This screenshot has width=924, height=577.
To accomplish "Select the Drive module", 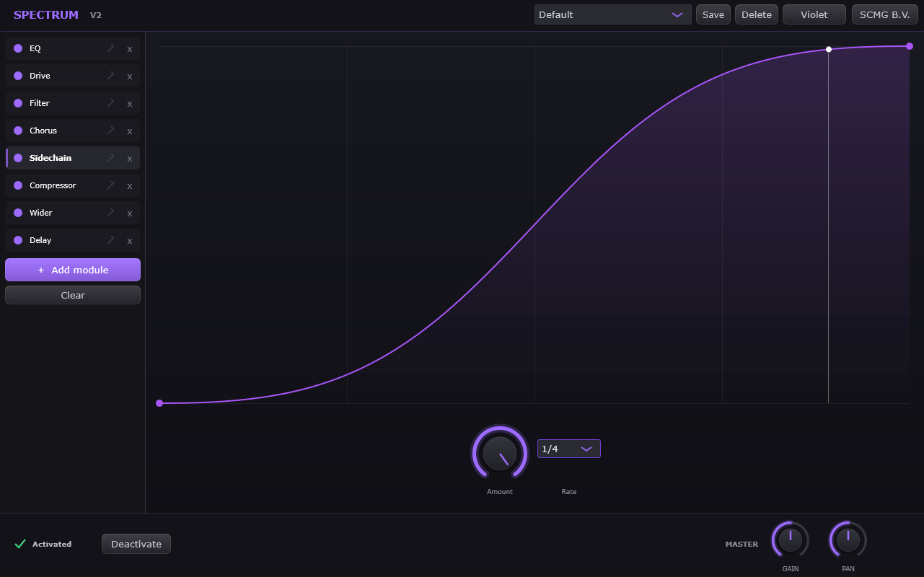I will pos(73,76).
